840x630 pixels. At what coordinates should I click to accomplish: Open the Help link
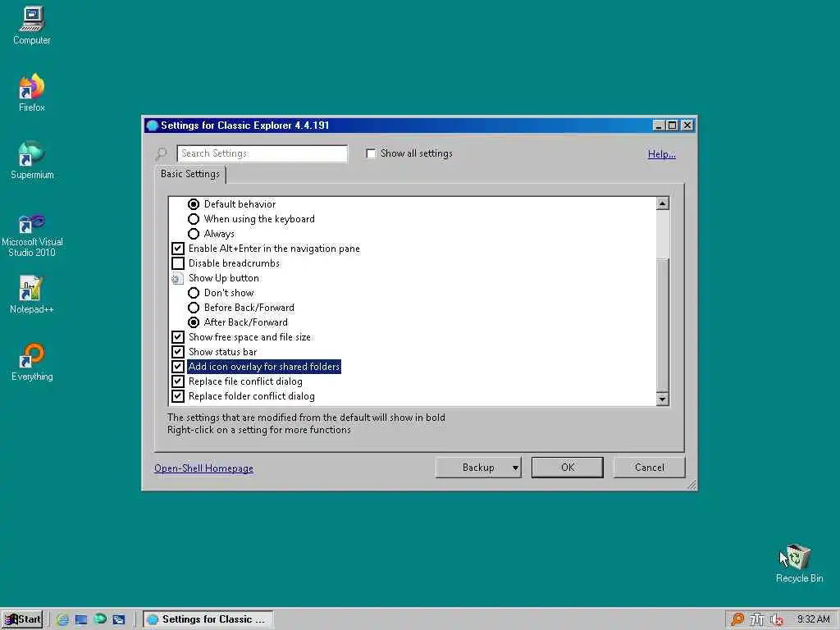click(662, 154)
